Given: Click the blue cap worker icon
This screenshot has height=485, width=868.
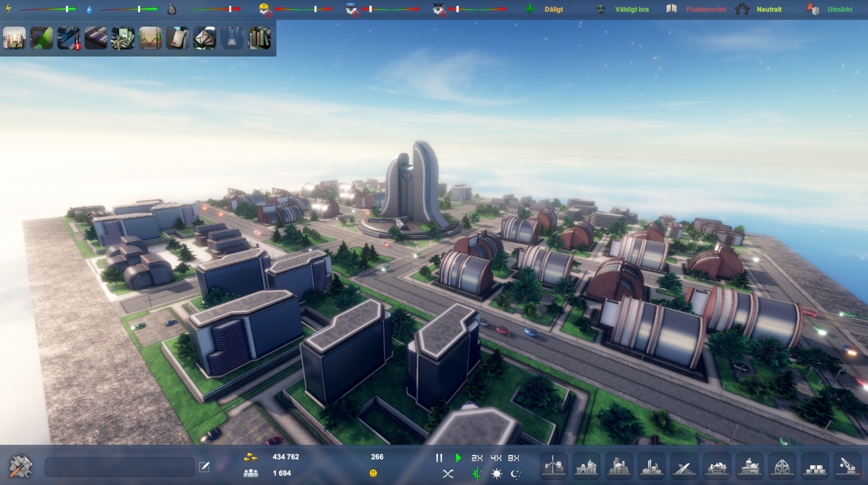Looking at the screenshot, I should click(352, 9).
